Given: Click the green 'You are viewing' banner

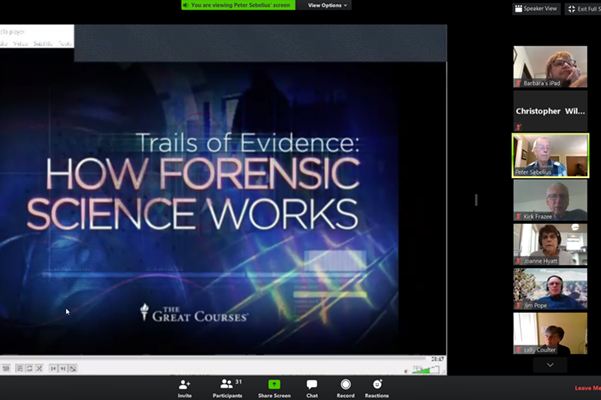Looking at the screenshot, I should (238, 5).
